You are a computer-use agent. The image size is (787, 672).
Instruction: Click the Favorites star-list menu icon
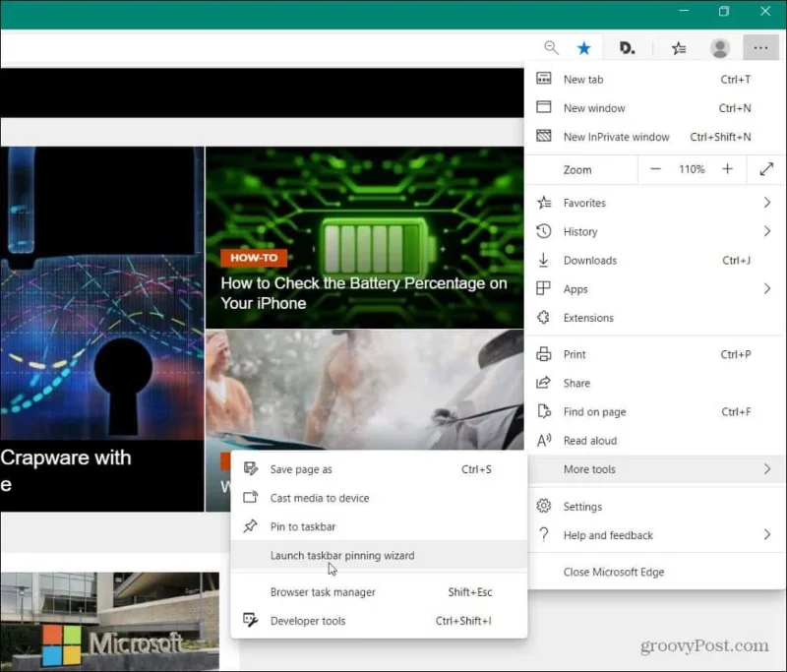[x=544, y=203]
